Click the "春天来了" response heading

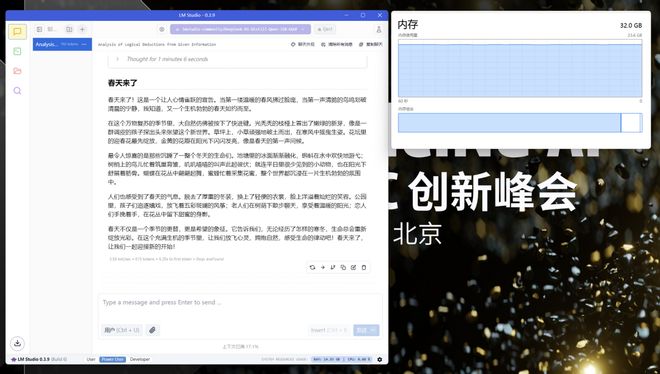pyautogui.click(x=122, y=83)
